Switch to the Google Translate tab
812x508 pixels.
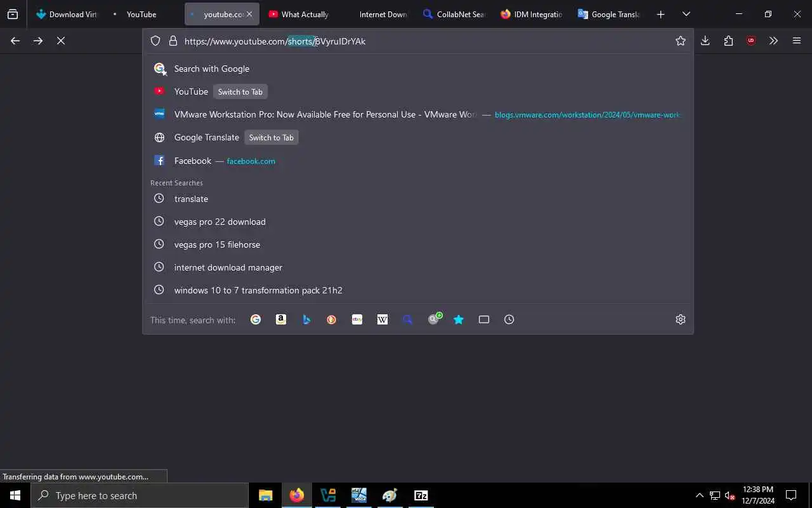click(610, 14)
